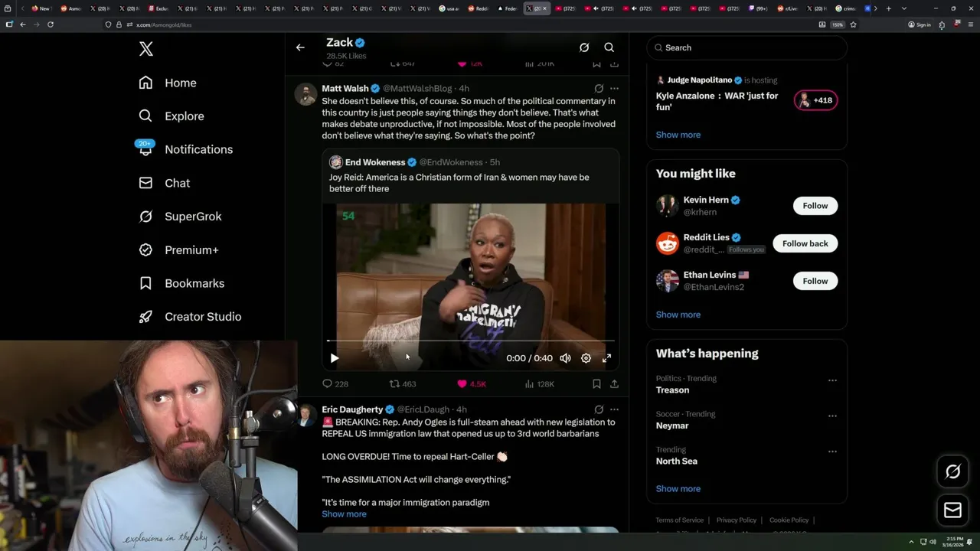The width and height of the screenshot is (980, 551).
Task: Click the browser address bar URL
Action: pyautogui.click(x=164, y=24)
